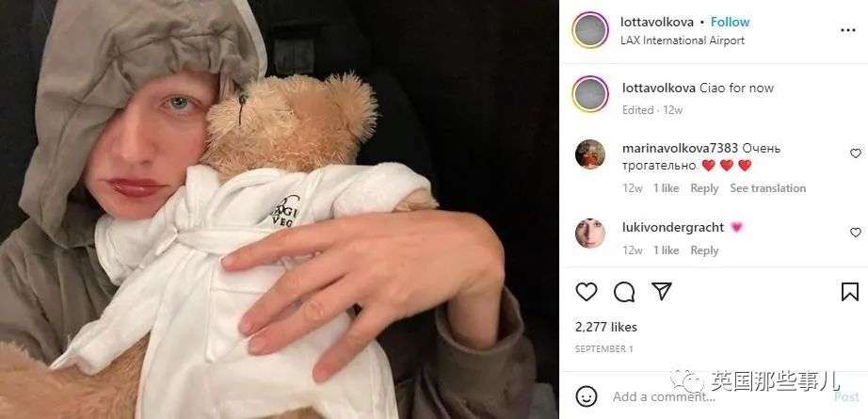View marinavolkova7383's profile picture
Viewport: 868px width, 419px height.
click(590, 153)
